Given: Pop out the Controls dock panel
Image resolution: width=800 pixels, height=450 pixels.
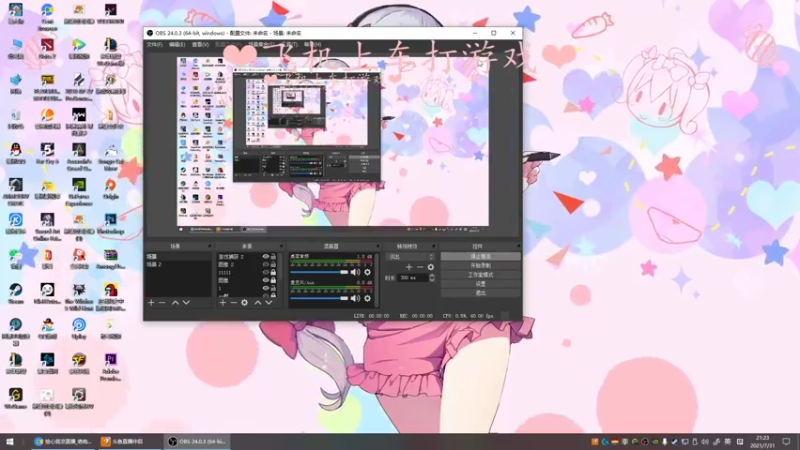Looking at the screenshot, I should 517,246.
